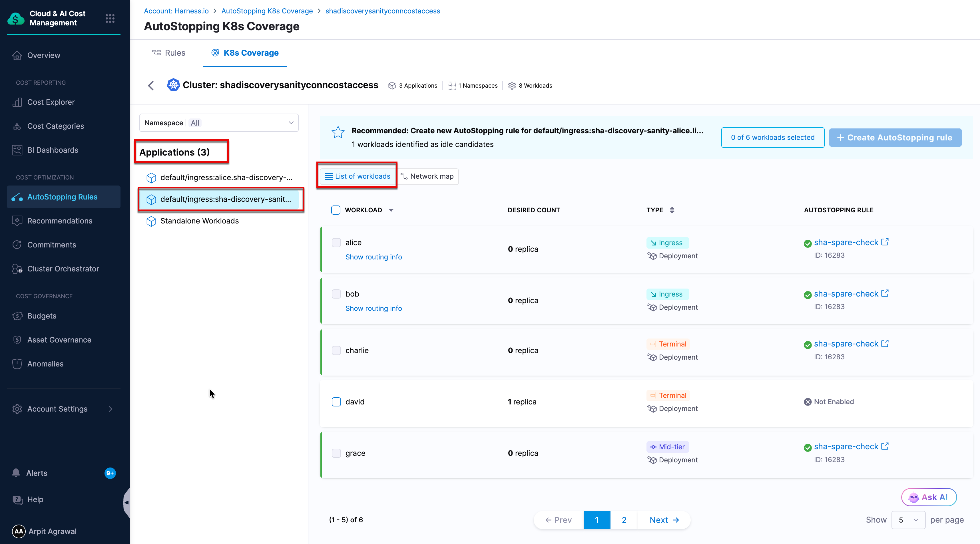Open sha-spare-check external link icon for charlie
The width and height of the screenshot is (980, 544).
tap(885, 343)
